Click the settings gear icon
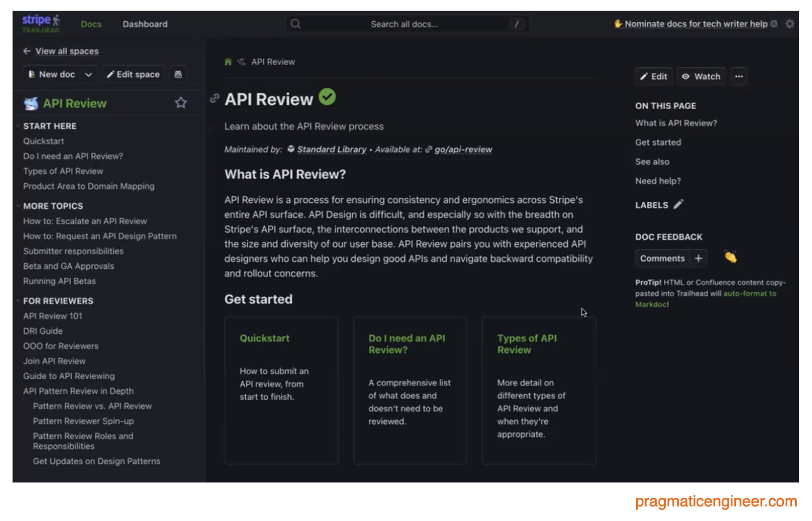Viewport: 812px width, 521px height. point(790,24)
